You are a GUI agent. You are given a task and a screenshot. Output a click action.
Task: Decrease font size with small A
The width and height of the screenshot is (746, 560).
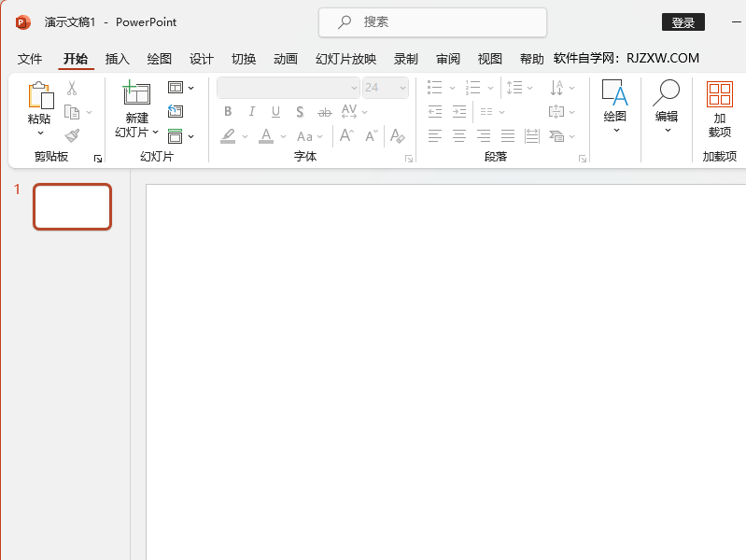(372, 136)
